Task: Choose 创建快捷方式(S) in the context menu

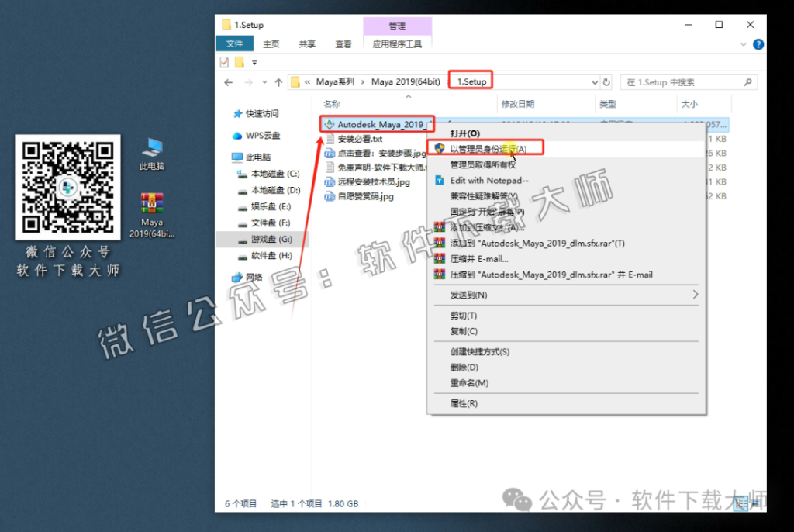Action: tap(479, 351)
